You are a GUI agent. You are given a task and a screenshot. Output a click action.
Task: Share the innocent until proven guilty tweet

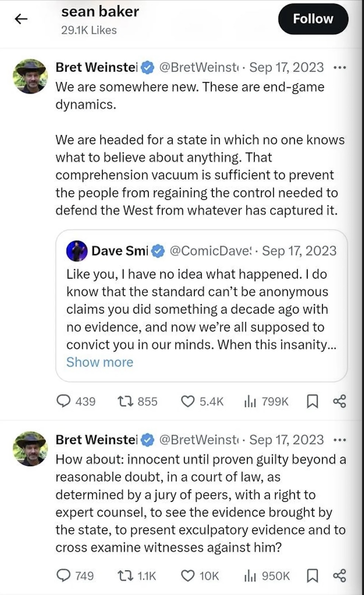click(x=339, y=575)
